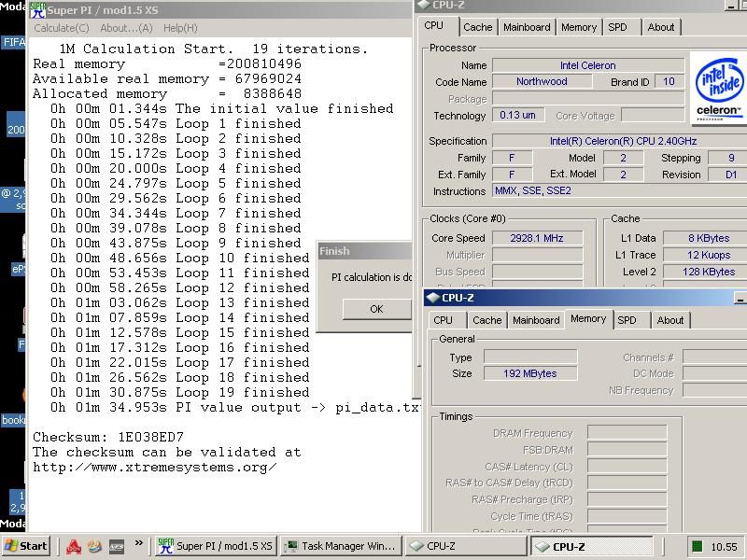Image resolution: width=747 pixels, height=560 pixels.
Task: Switch to About tab in upper CPU-Z window
Action: (x=661, y=27)
